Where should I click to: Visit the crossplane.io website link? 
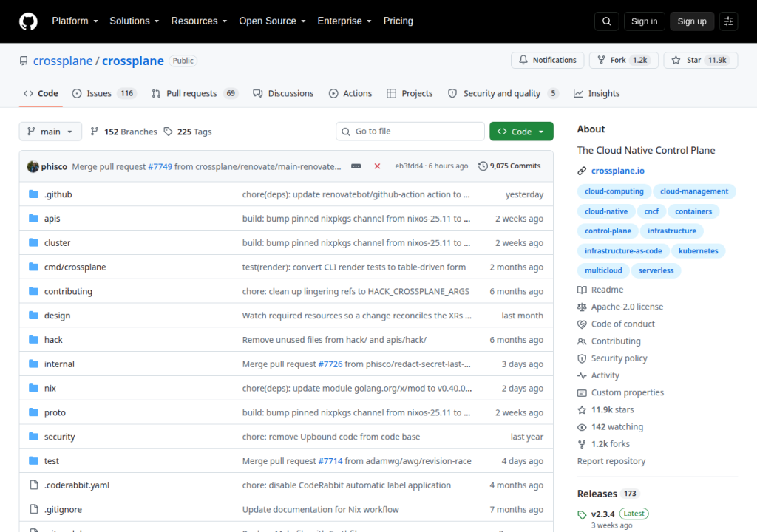click(x=617, y=171)
